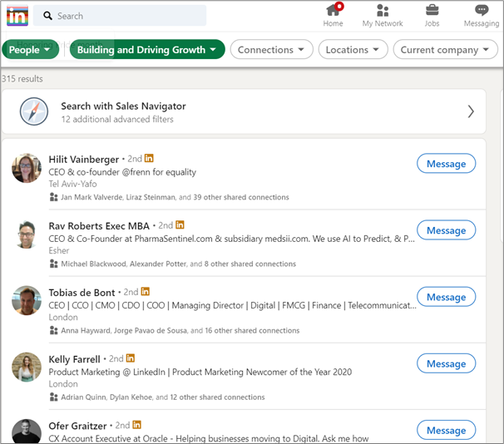
Task: Open Tobias de Bont's profile name
Action: [x=82, y=293]
